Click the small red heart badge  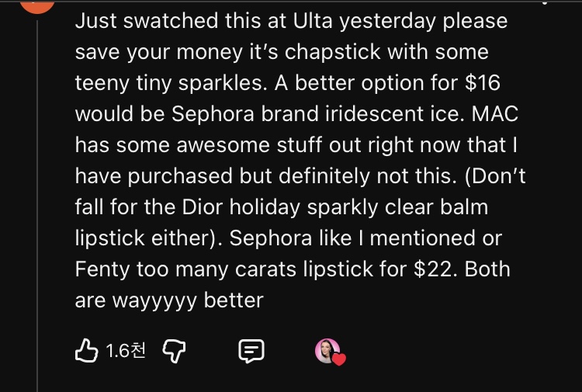(338, 358)
